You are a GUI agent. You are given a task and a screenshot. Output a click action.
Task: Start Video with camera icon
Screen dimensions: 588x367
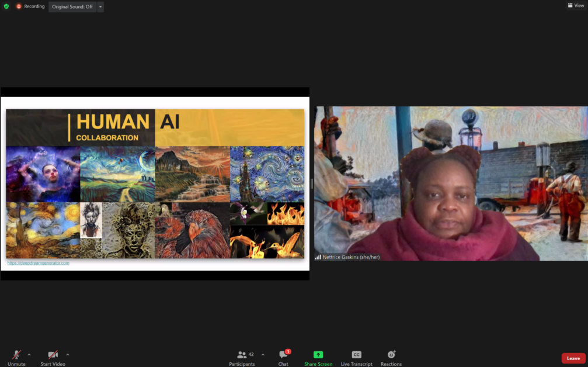click(53, 358)
